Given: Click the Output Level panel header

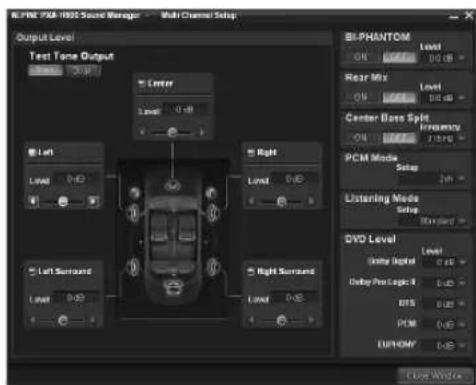Looking at the screenshot, I should pyautogui.click(x=173, y=38).
